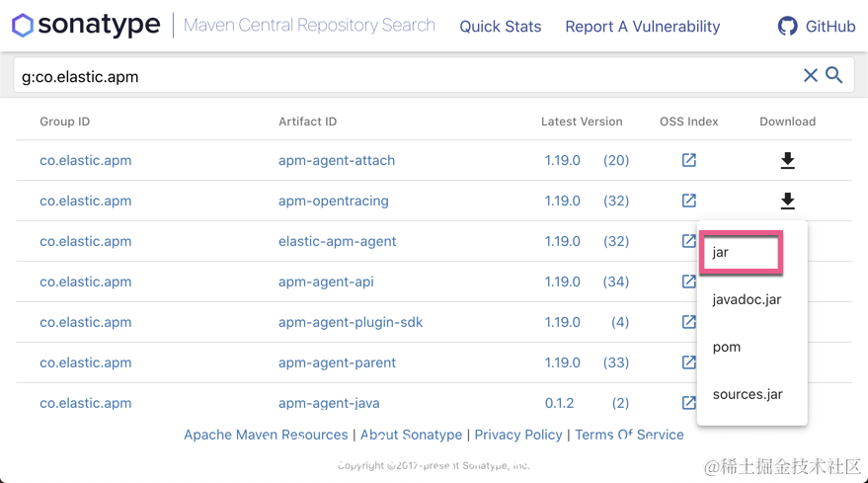Open version 1.19.0 of apm-agent-attach
The image size is (868, 483).
coord(563,160)
